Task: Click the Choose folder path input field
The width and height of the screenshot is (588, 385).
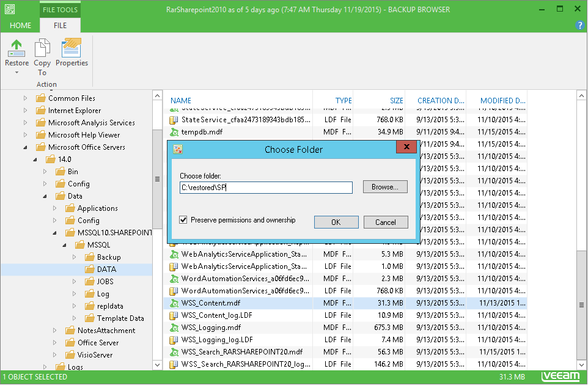Action: (266, 188)
